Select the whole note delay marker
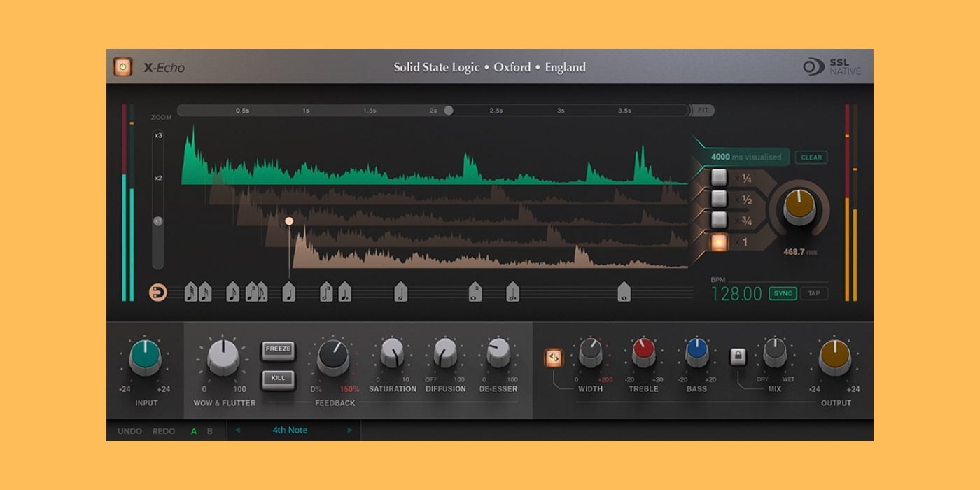Viewport: 980px width, 490px height. (624, 292)
